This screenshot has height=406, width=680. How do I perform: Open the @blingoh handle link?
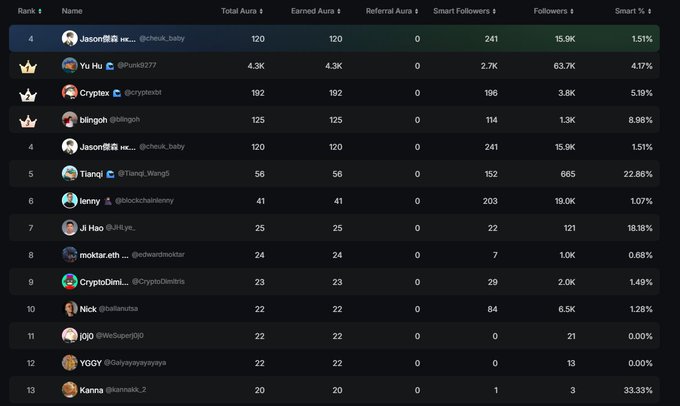coord(124,119)
